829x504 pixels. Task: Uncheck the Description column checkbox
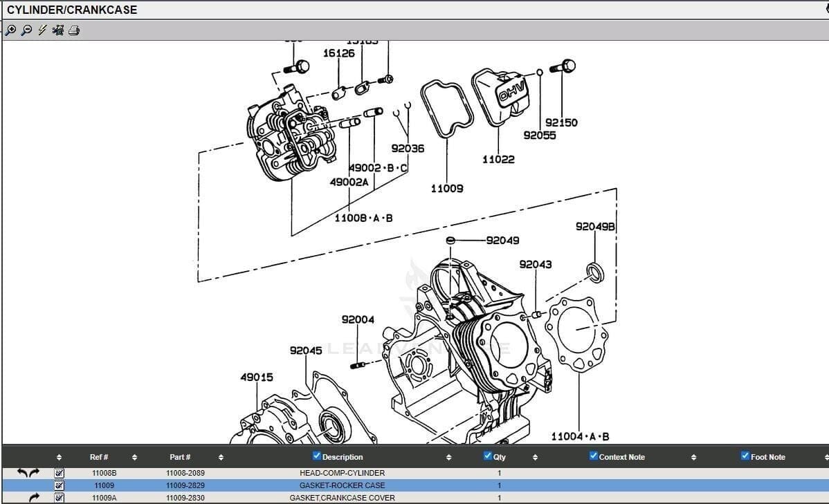(317, 456)
